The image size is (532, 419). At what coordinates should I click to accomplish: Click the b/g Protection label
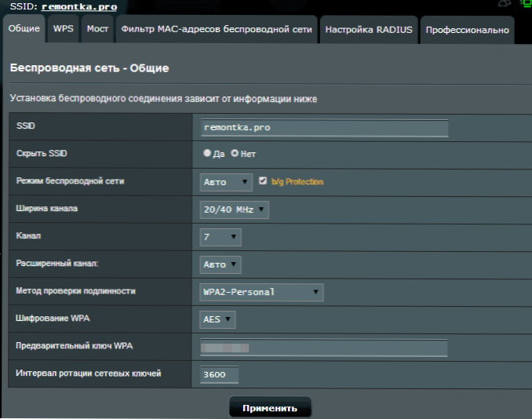pyautogui.click(x=297, y=182)
